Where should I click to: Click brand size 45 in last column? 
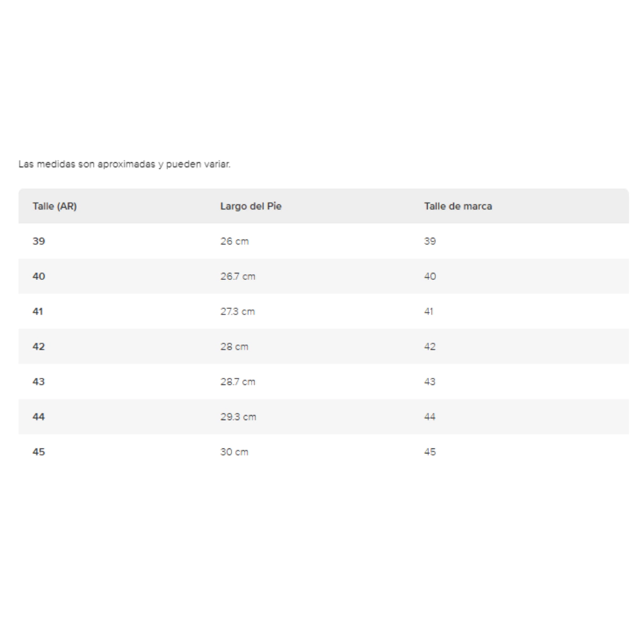pyautogui.click(x=430, y=452)
